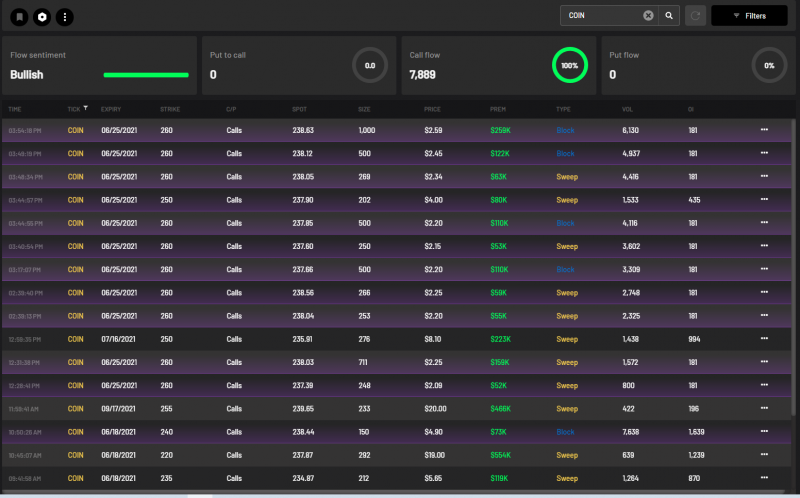Click the 07/16/2021 expiry cell

118,339
